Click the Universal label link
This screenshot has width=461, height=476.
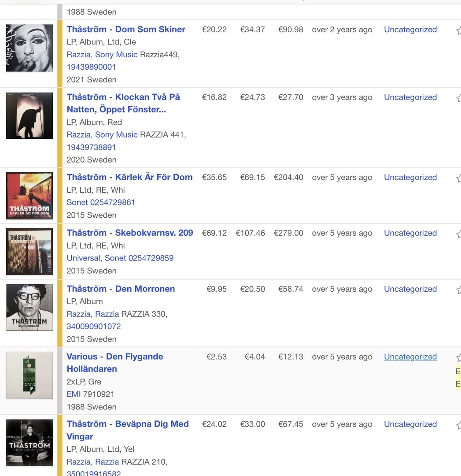pyautogui.click(x=83, y=258)
